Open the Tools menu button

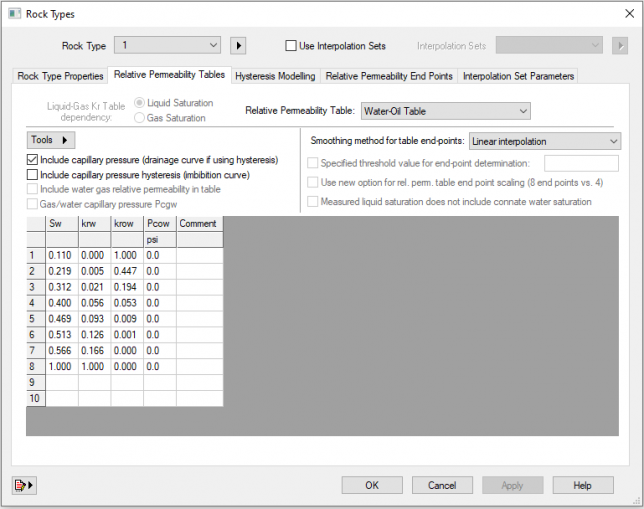click(x=52, y=140)
